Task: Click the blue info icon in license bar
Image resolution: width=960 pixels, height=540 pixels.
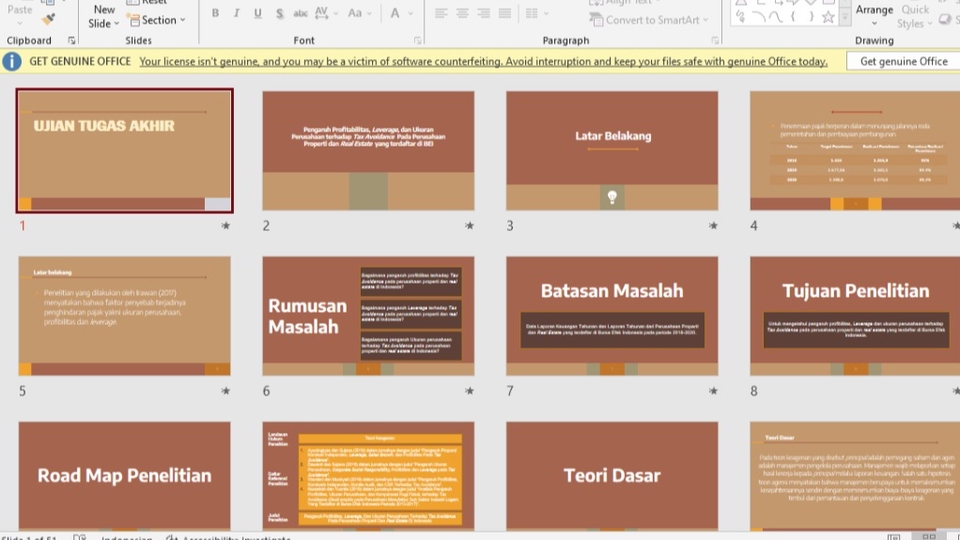Action: coord(12,61)
